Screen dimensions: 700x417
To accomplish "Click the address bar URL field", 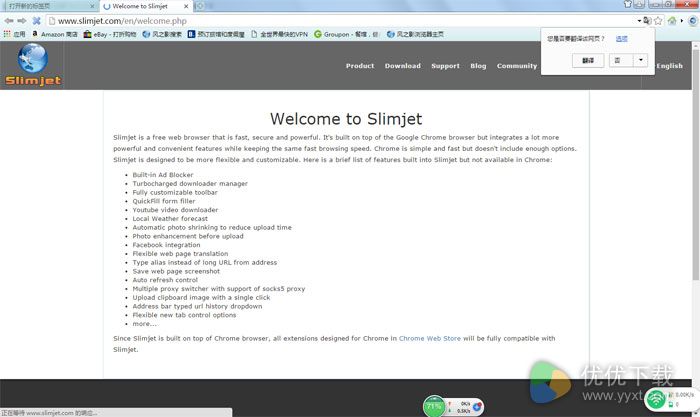I will click(344, 21).
